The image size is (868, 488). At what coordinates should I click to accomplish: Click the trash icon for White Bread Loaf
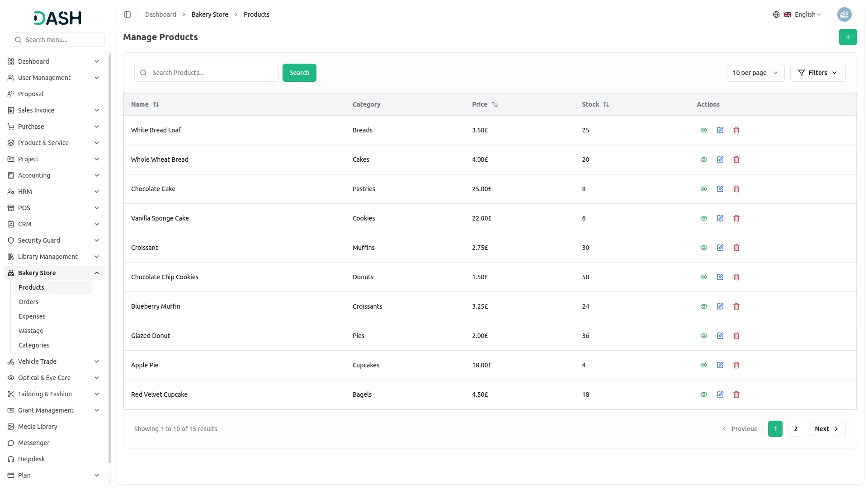736,130
